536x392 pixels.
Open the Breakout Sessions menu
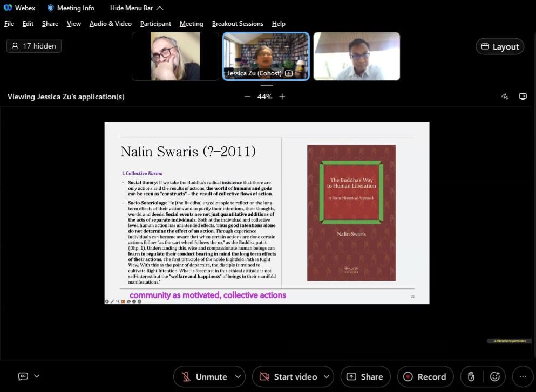[x=238, y=24]
